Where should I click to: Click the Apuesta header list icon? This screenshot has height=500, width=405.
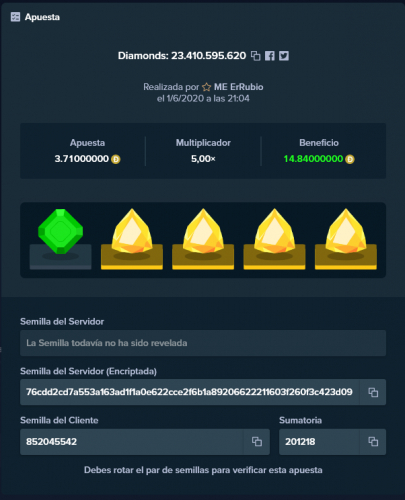pyautogui.click(x=15, y=17)
